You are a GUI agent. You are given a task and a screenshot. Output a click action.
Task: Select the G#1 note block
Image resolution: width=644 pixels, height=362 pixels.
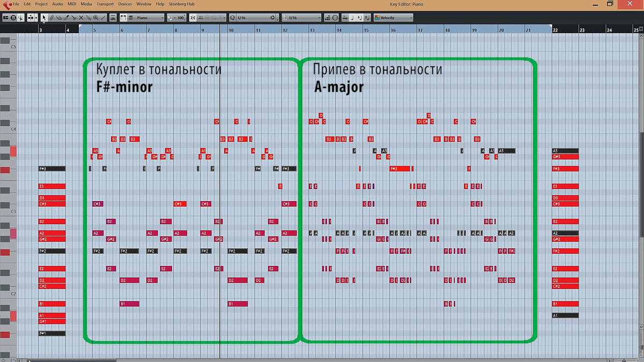pos(52,321)
